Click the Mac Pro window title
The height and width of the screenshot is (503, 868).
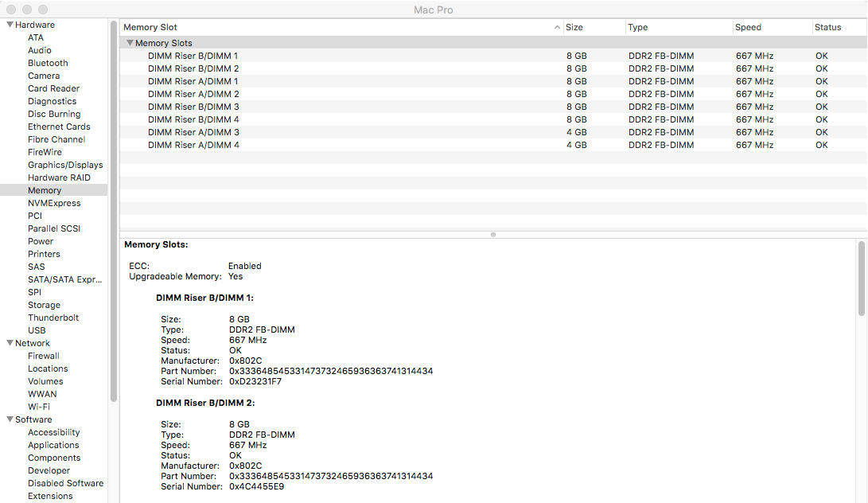pyautogui.click(x=434, y=10)
